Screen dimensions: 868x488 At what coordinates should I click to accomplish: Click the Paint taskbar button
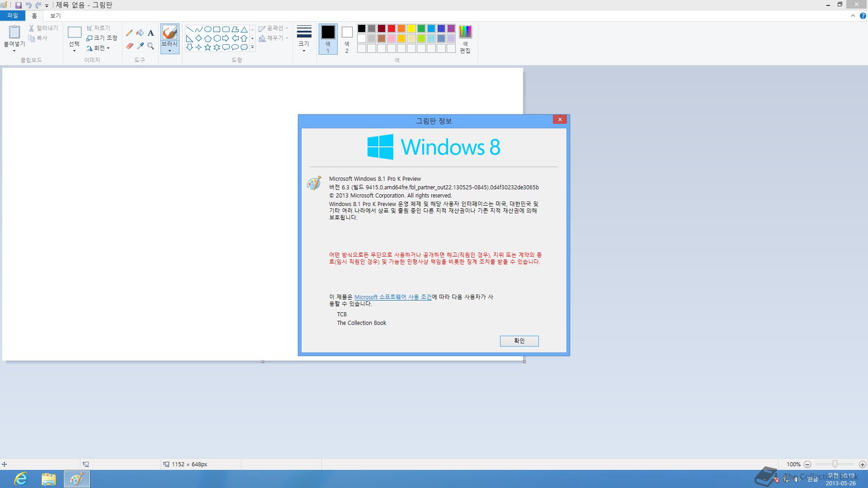point(76,479)
